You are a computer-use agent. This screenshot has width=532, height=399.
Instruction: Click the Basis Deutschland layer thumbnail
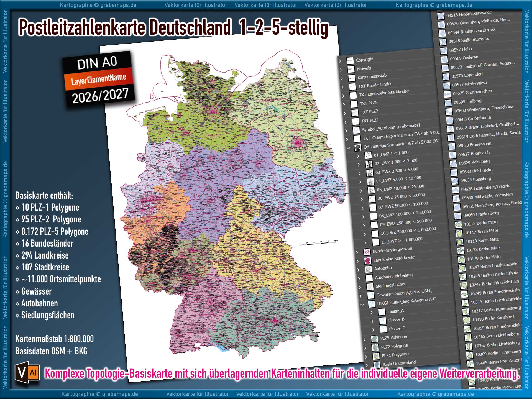[377, 365]
